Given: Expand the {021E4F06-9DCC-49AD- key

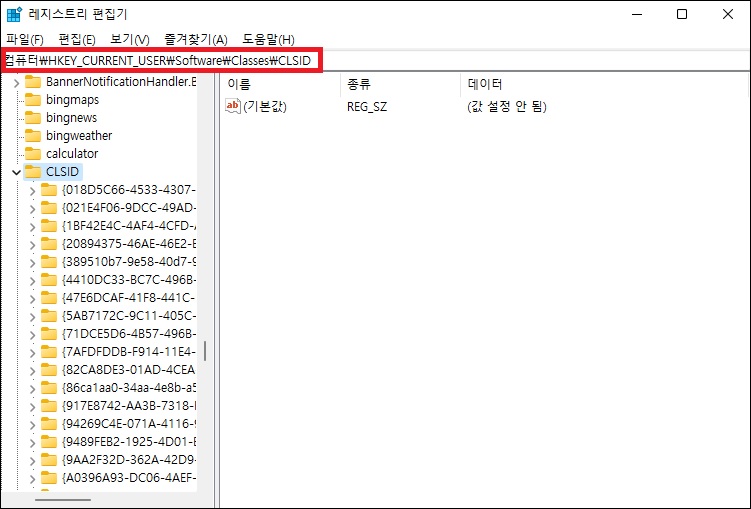Looking at the screenshot, I should click(32, 209).
